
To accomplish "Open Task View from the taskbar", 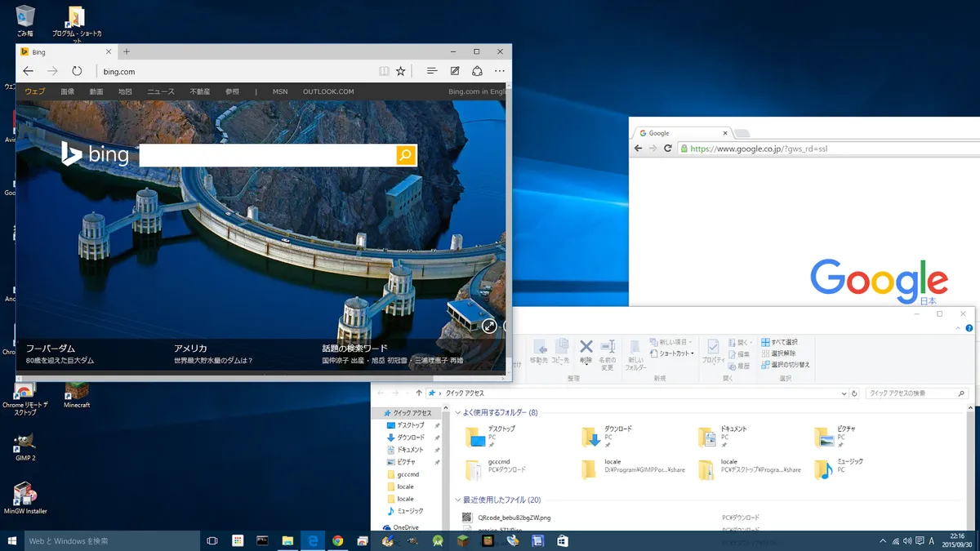I will pos(212,540).
